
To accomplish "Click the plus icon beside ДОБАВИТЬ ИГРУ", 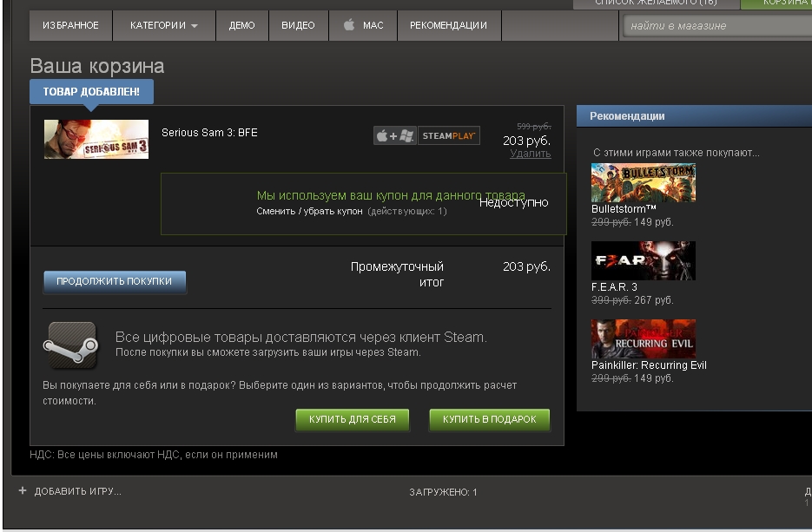I will (23, 490).
